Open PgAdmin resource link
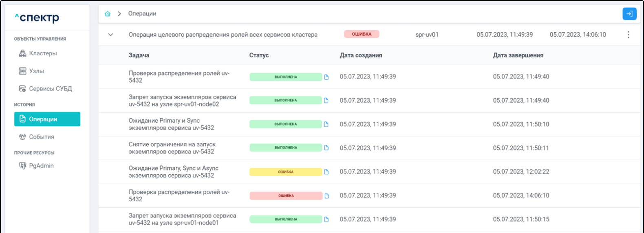Viewport: 644px width, 233px height. click(x=41, y=166)
